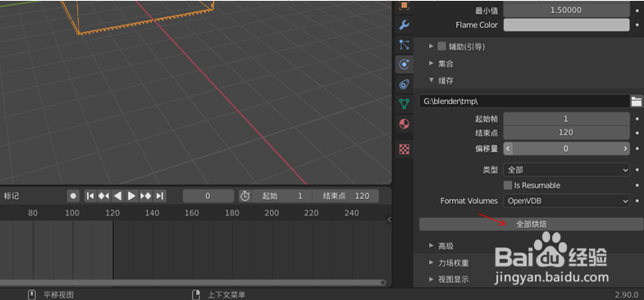Jump to the end frame of the timeline

point(160,196)
